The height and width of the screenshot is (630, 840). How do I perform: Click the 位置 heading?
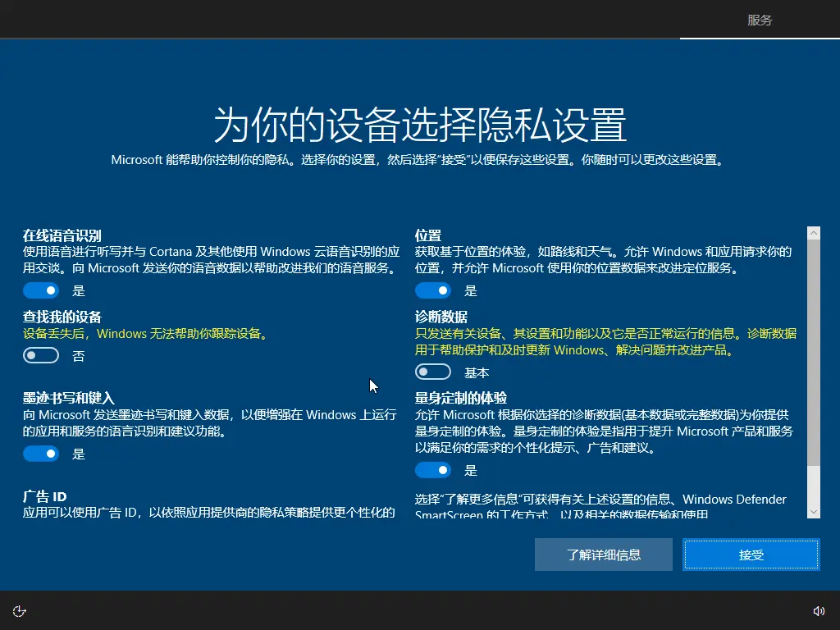click(x=428, y=235)
